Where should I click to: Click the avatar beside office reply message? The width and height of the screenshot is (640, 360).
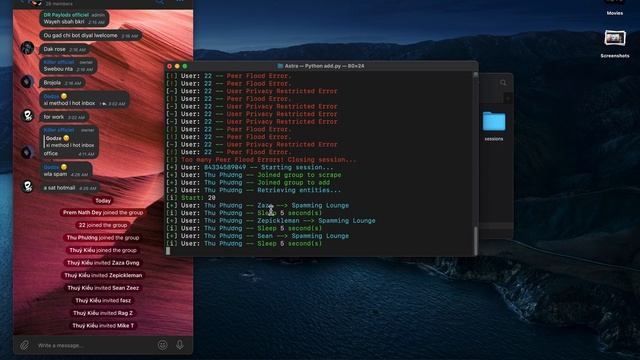[27, 152]
